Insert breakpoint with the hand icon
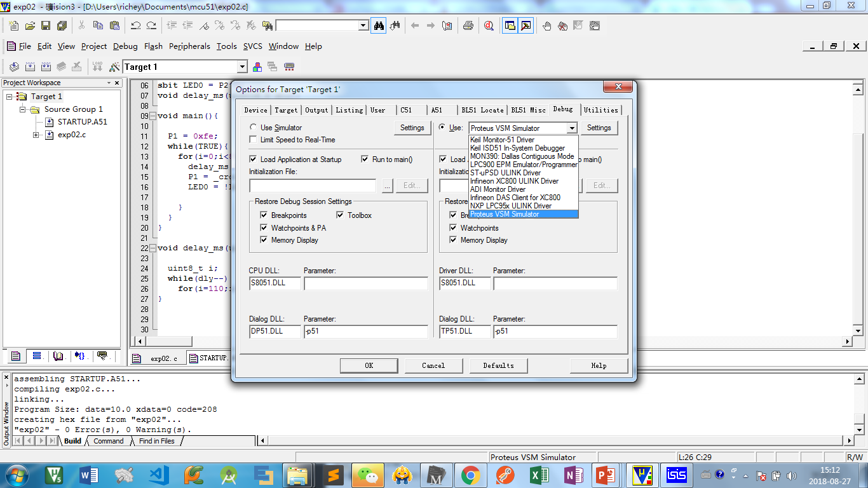Screen dimensions: 868x488 pos(546,26)
